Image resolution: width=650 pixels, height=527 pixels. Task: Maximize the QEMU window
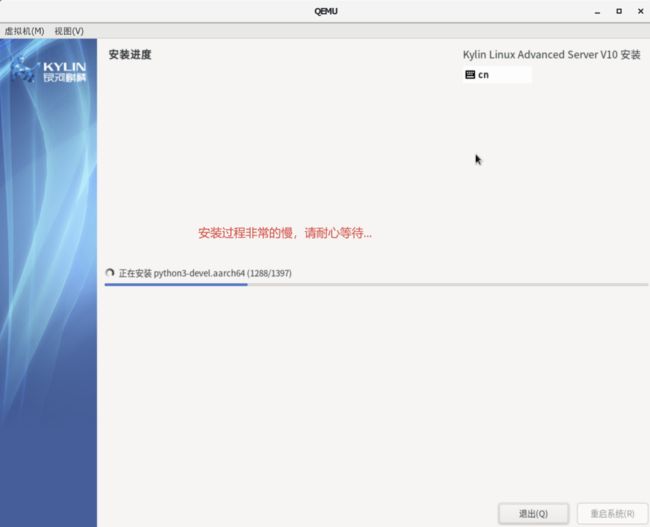(x=619, y=11)
